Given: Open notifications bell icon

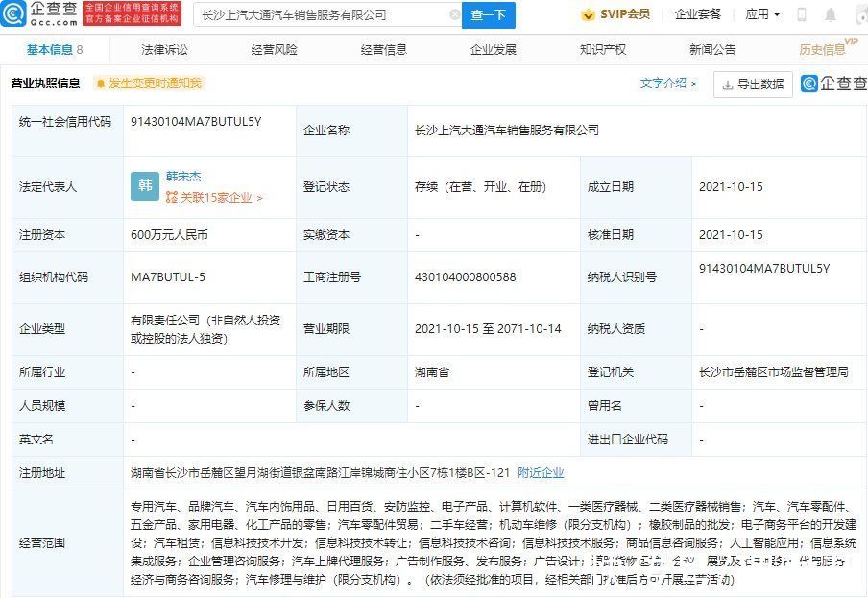Looking at the screenshot, I should click(831, 15).
